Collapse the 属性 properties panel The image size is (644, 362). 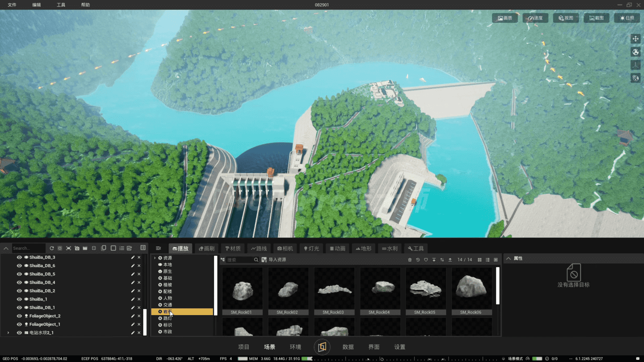coord(508,258)
